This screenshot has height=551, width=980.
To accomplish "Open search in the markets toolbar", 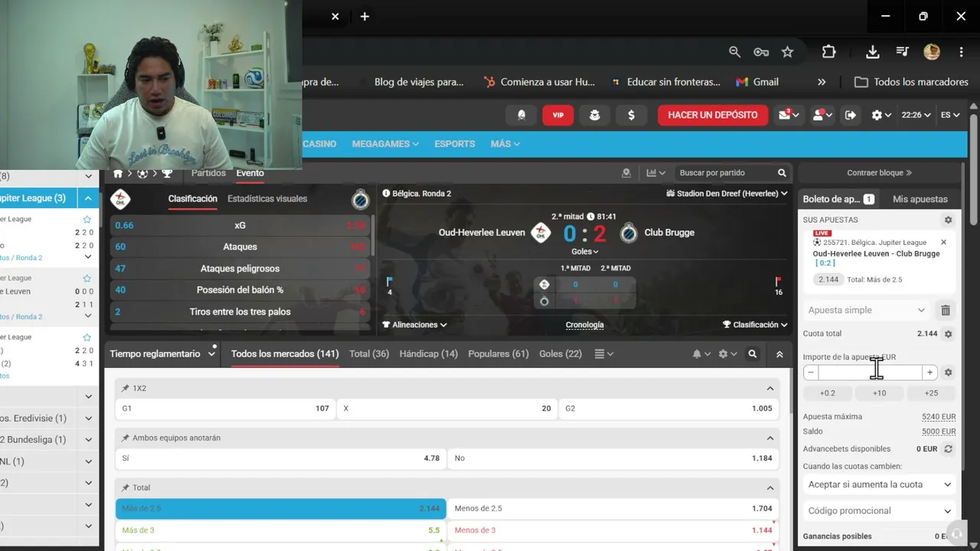I will (x=753, y=354).
